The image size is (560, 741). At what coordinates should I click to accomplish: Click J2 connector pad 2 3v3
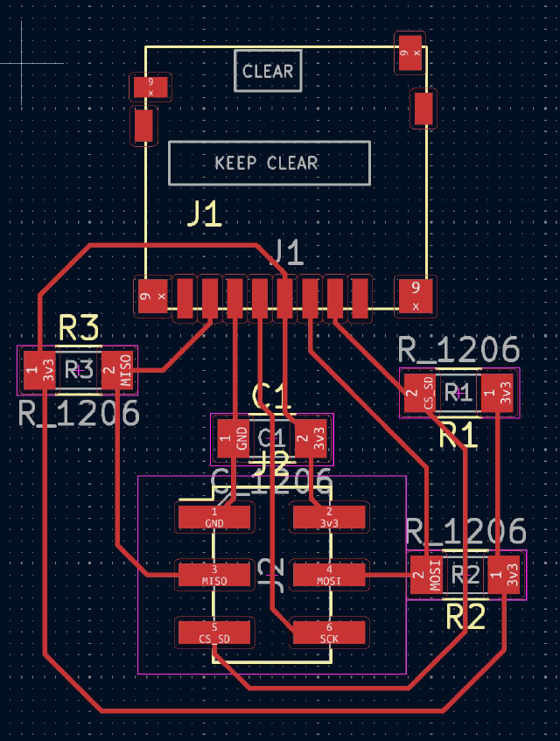coord(329,517)
